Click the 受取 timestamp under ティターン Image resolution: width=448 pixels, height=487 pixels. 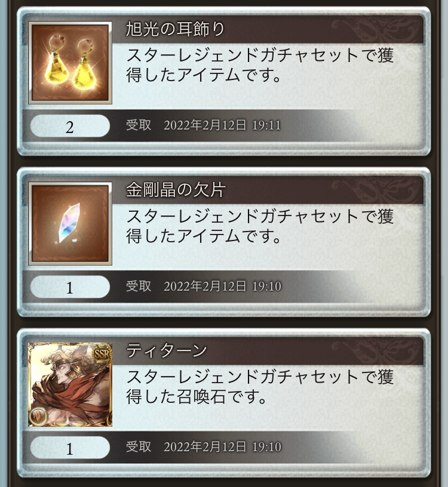pyautogui.click(x=203, y=446)
